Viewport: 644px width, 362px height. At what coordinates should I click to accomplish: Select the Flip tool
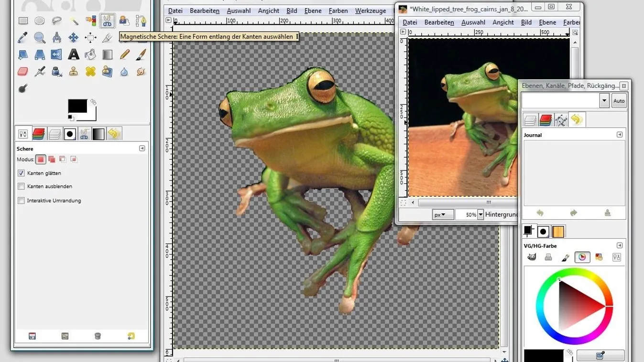[x=57, y=55]
